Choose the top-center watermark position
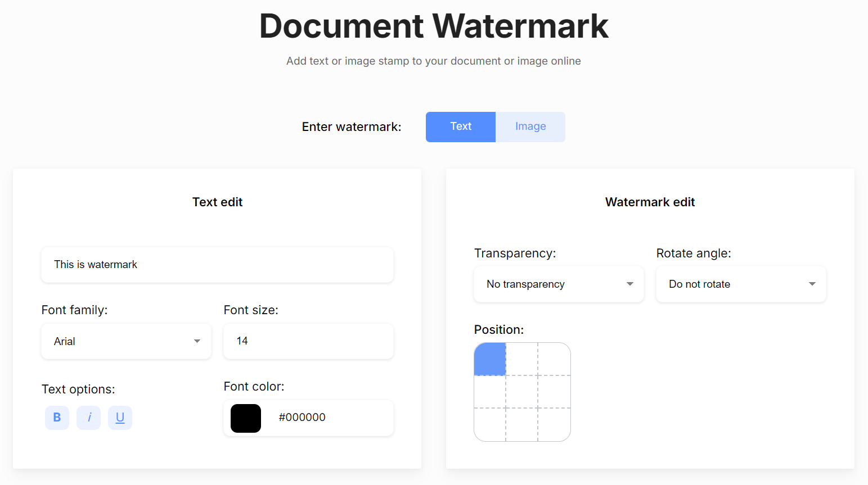 coord(522,360)
